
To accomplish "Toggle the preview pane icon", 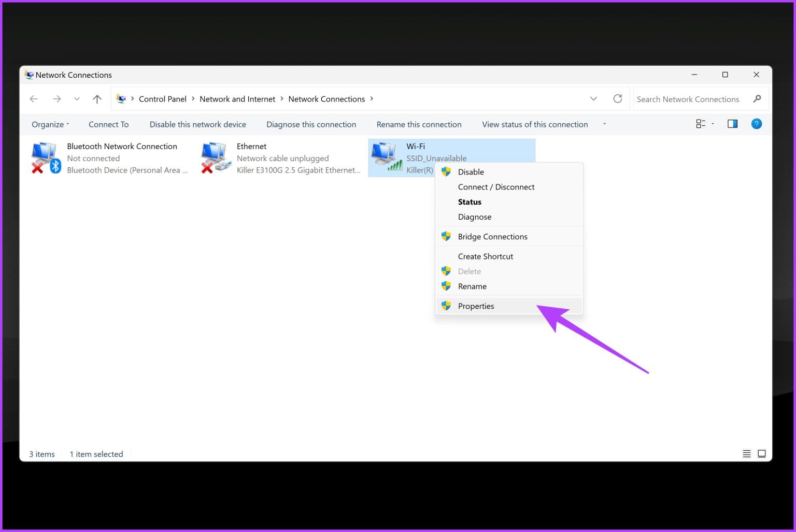I will (x=732, y=123).
